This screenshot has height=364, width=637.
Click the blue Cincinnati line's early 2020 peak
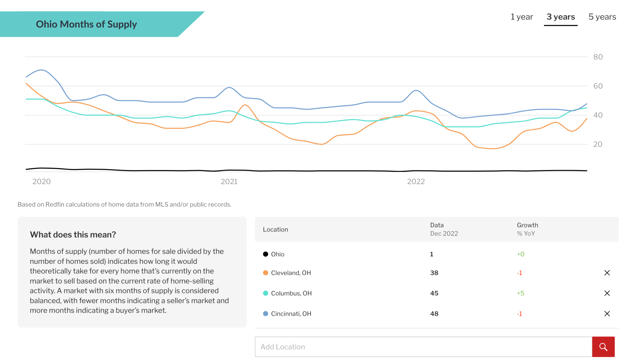(x=42, y=70)
